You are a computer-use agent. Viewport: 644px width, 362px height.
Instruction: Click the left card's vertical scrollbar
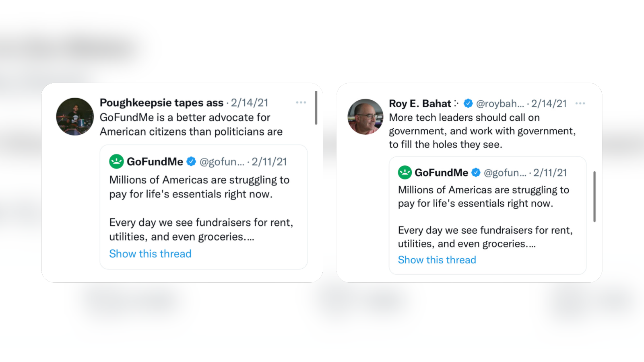coord(316,108)
